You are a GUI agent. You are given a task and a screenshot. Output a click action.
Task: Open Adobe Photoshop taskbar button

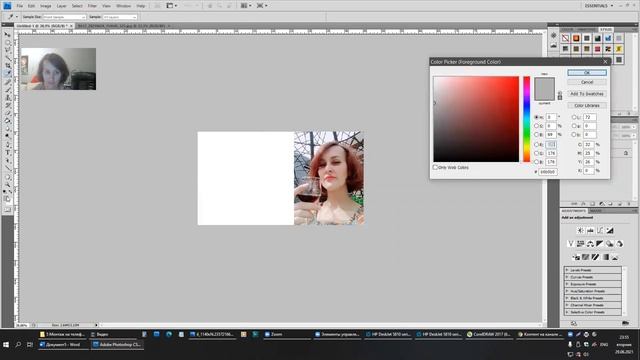117,344
